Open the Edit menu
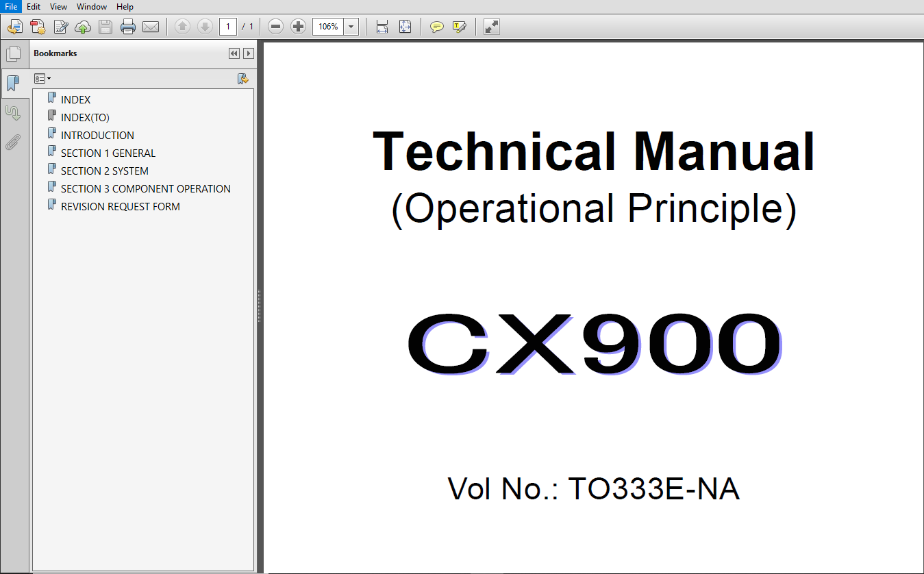924x574 pixels. (34, 6)
